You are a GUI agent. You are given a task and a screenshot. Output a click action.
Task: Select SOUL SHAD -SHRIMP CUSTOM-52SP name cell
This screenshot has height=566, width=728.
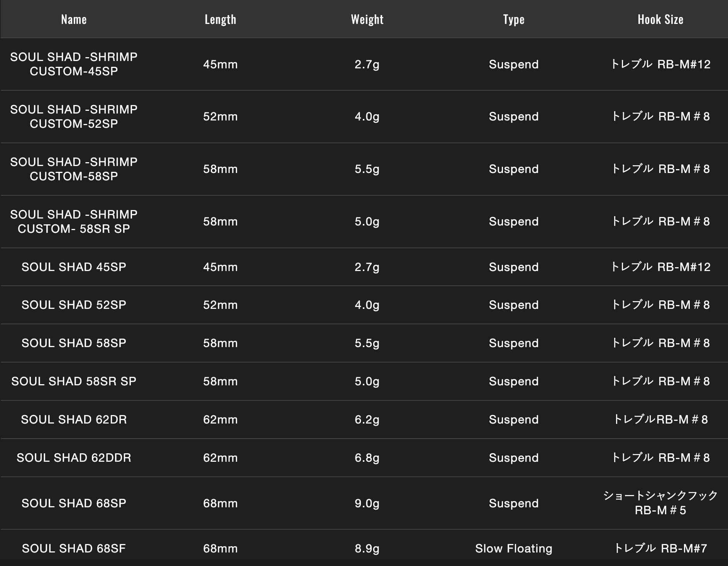pos(74,117)
